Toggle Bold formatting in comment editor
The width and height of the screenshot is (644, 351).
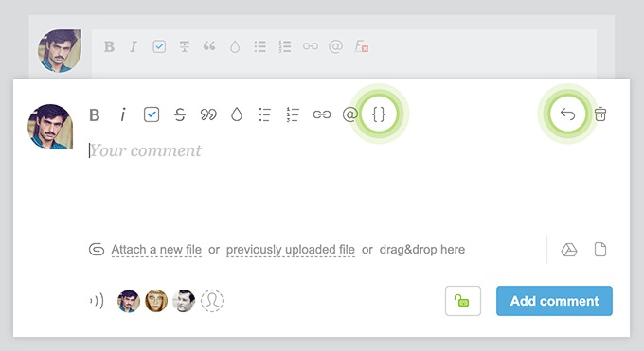(95, 114)
